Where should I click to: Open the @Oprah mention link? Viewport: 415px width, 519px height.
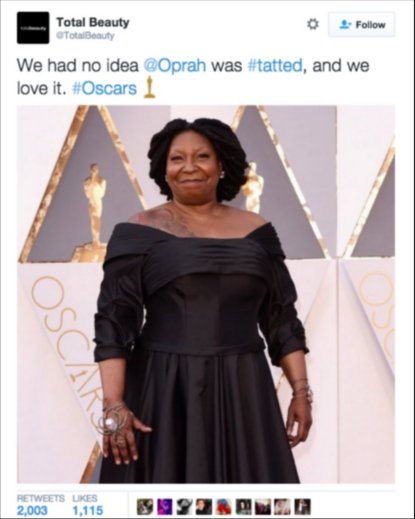pyautogui.click(x=174, y=65)
